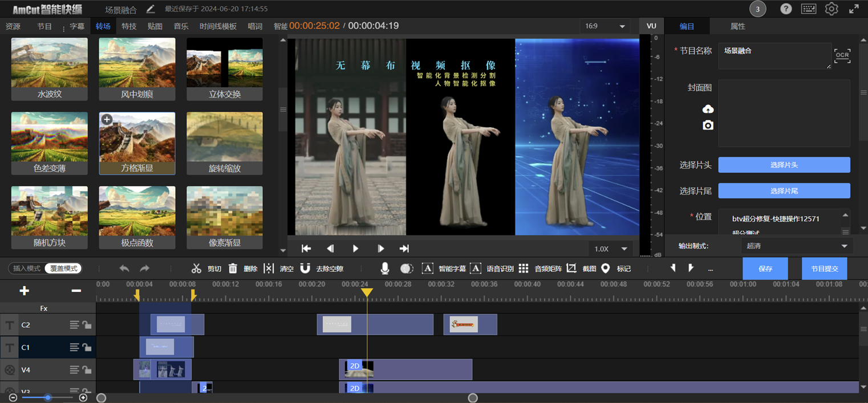Open keyboard shortcuts icon in header
The width and height of the screenshot is (868, 403).
(x=808, y=9)
